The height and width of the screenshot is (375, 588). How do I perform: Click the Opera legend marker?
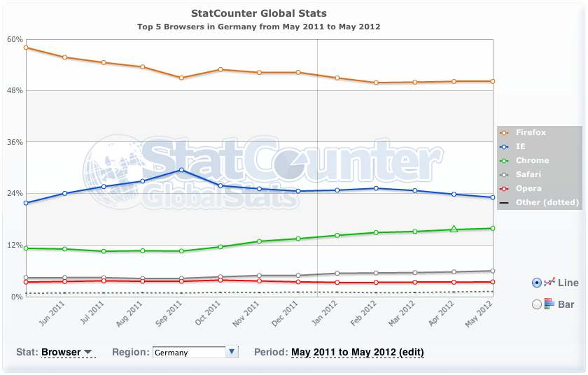[503, 188]
